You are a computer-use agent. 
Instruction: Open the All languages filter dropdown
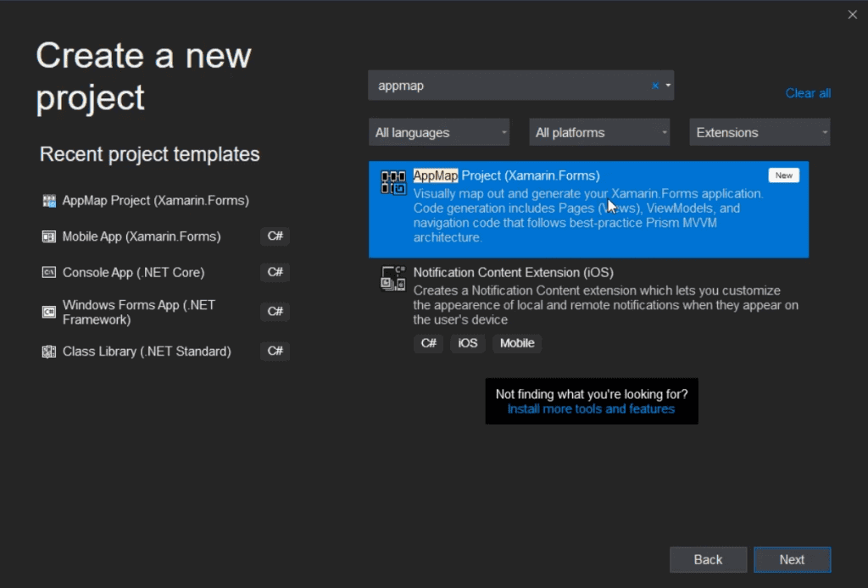point(439,133)
